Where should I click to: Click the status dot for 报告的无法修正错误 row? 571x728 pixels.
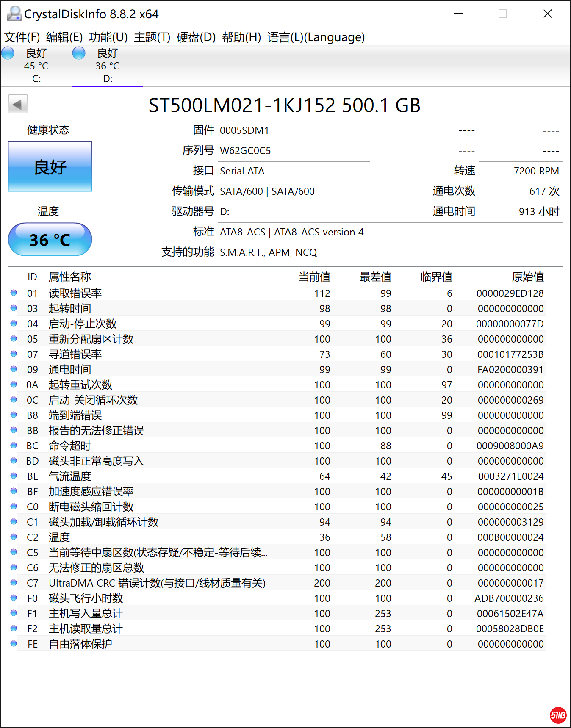click(14, 430)
